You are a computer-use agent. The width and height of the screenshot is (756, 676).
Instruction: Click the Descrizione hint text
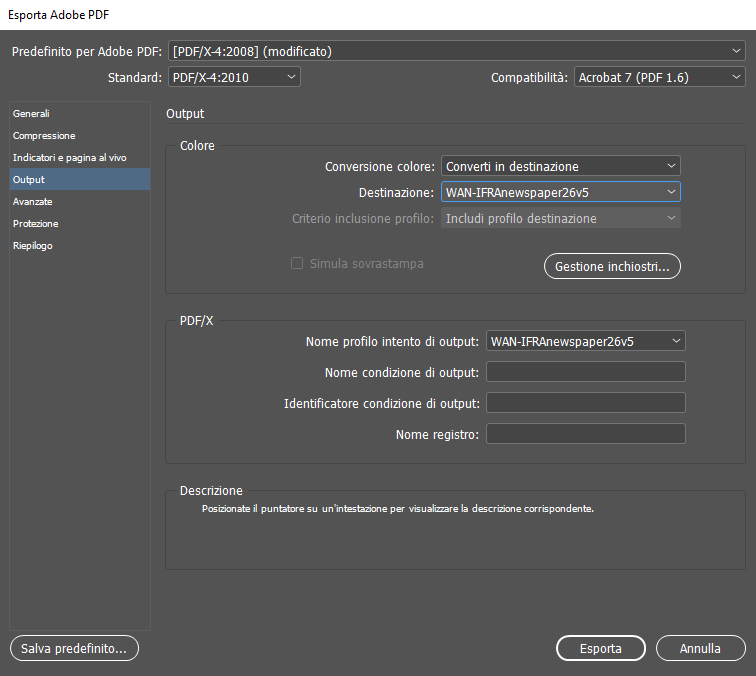398,509
